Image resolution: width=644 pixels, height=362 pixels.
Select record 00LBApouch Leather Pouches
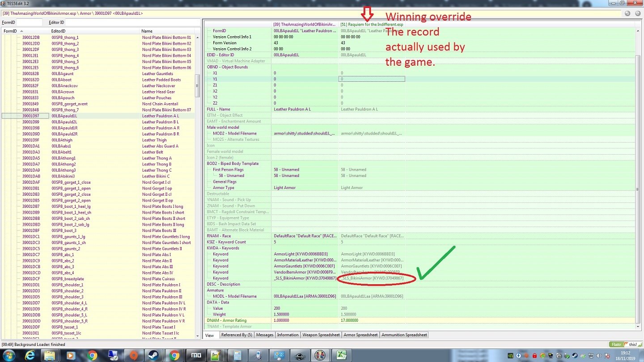click(97, 98)
